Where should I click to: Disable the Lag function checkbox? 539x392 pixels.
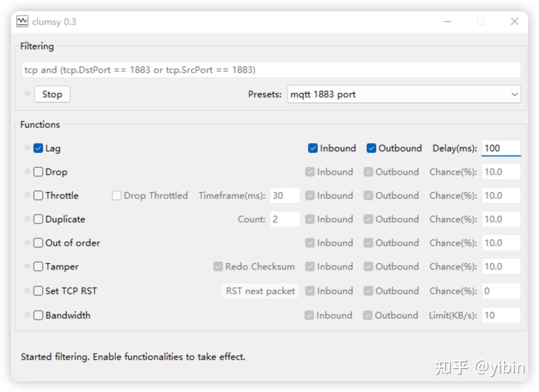[38, 148]
